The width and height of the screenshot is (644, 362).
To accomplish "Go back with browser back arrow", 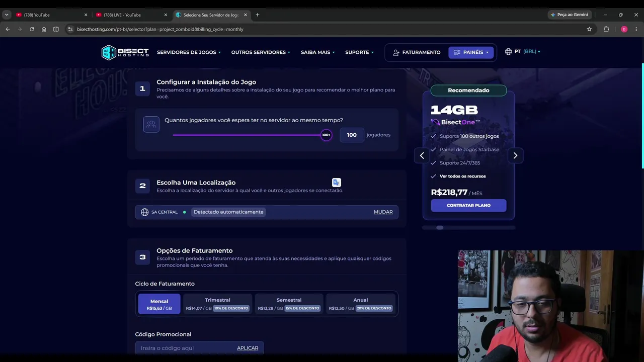I will tap(8, 29).
